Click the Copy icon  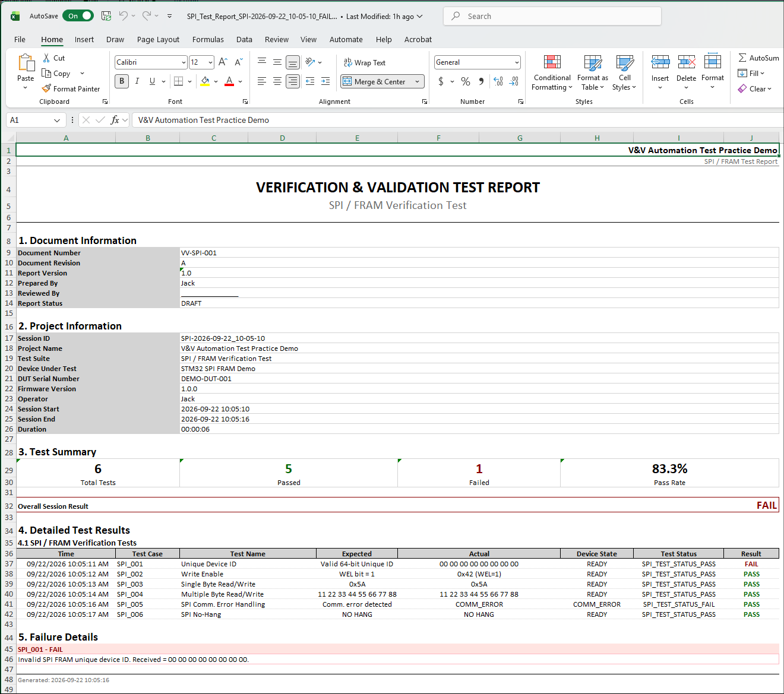(46, 73)
